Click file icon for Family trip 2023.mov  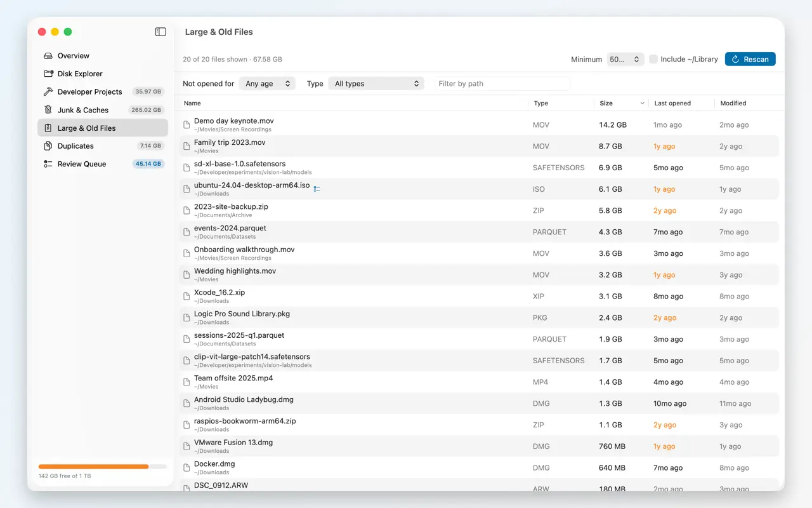(187, 146)
